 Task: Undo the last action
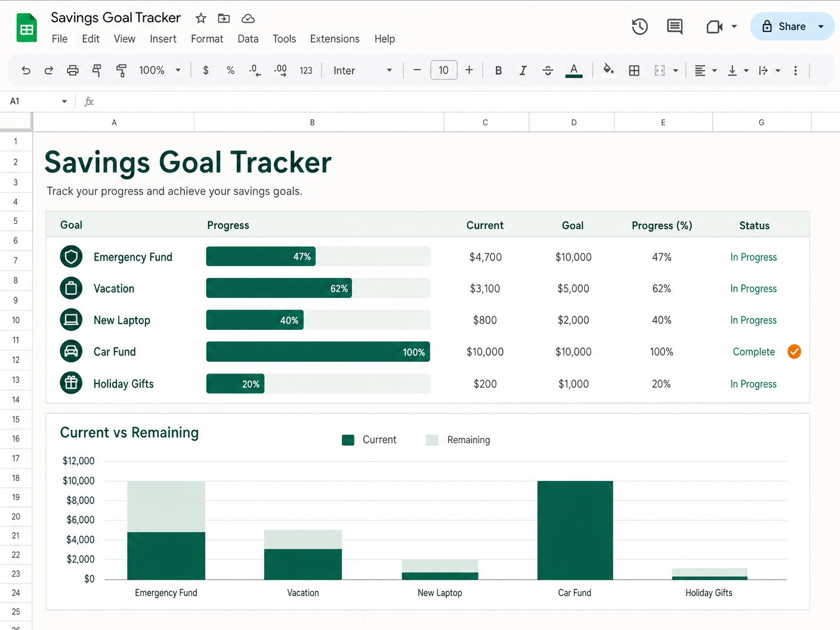point(26,70)
